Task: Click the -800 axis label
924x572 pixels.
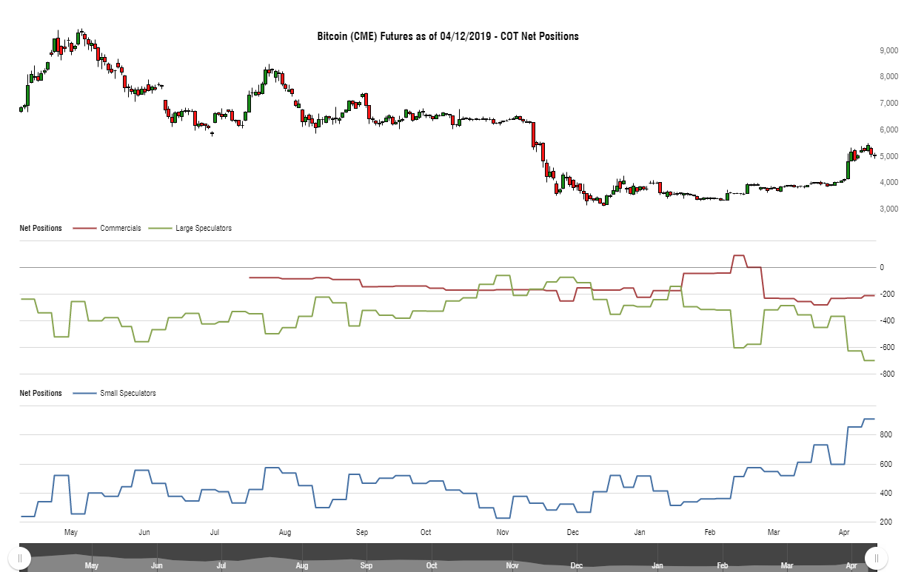Action: 886,374
